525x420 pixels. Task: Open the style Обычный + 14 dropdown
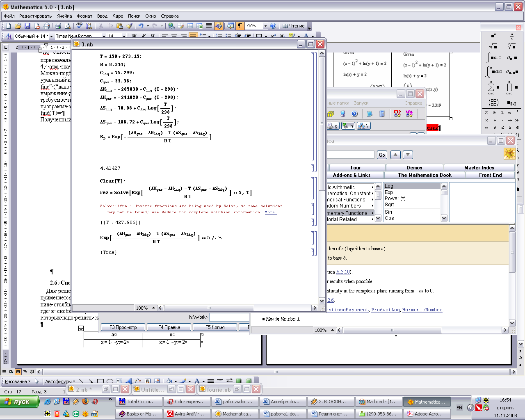point(51,36)
